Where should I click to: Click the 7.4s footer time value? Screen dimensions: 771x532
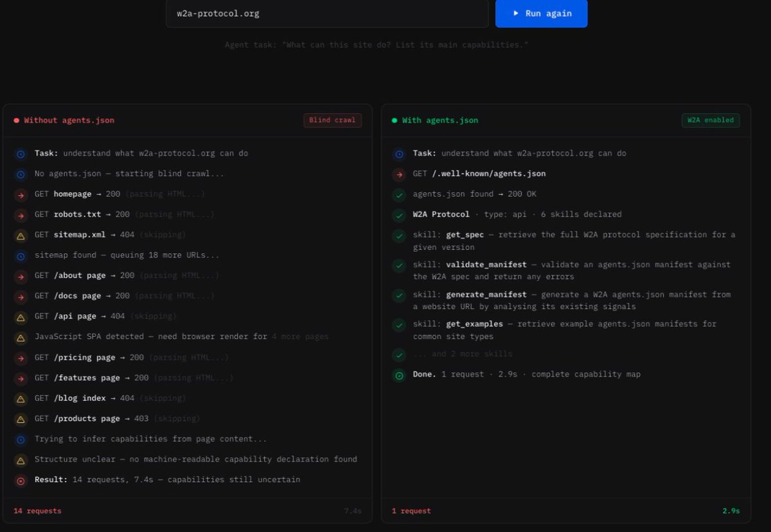click(x=353, y=511)
